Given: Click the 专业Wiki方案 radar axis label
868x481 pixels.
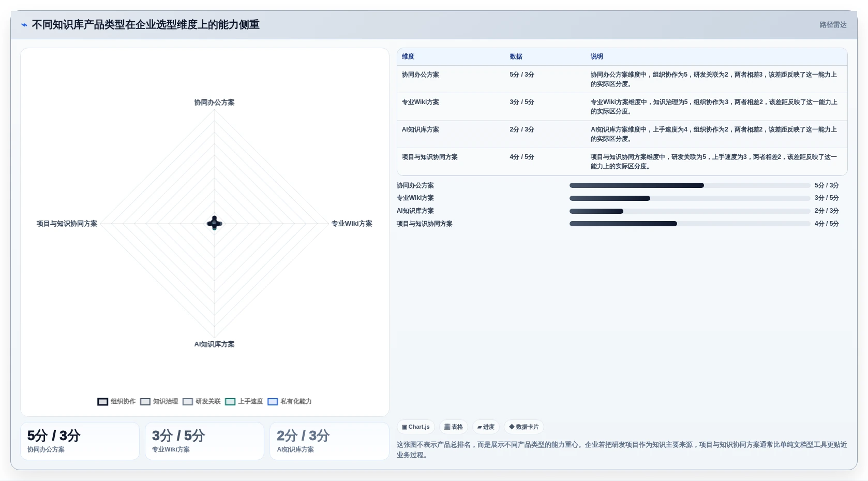Looking at the screenshot, I should pyautogui.click(x=352, y=224).
